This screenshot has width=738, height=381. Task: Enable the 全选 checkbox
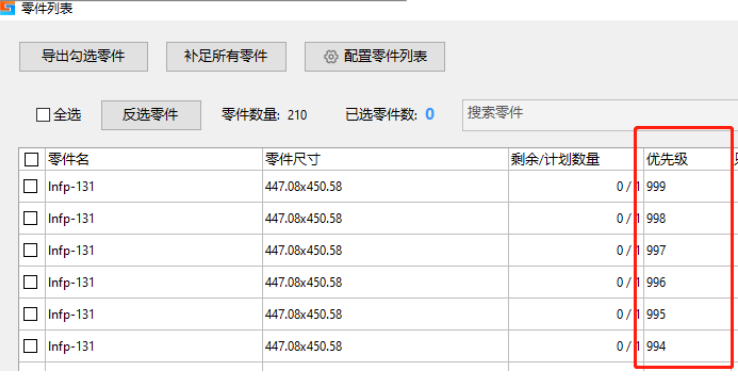tap(43, 115)
